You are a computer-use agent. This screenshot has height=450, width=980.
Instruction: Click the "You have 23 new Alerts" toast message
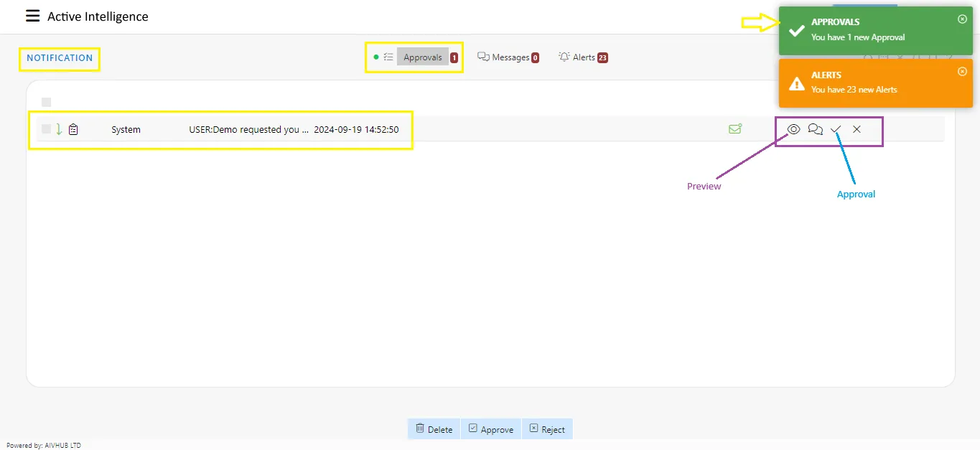pyautogui.click(x=854, y=90)
